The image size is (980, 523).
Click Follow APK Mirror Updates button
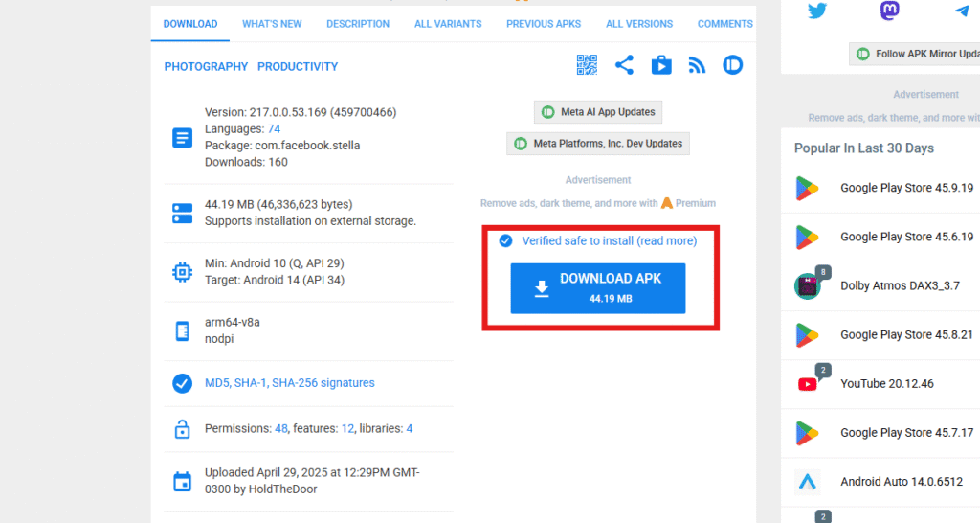(915, 54)
